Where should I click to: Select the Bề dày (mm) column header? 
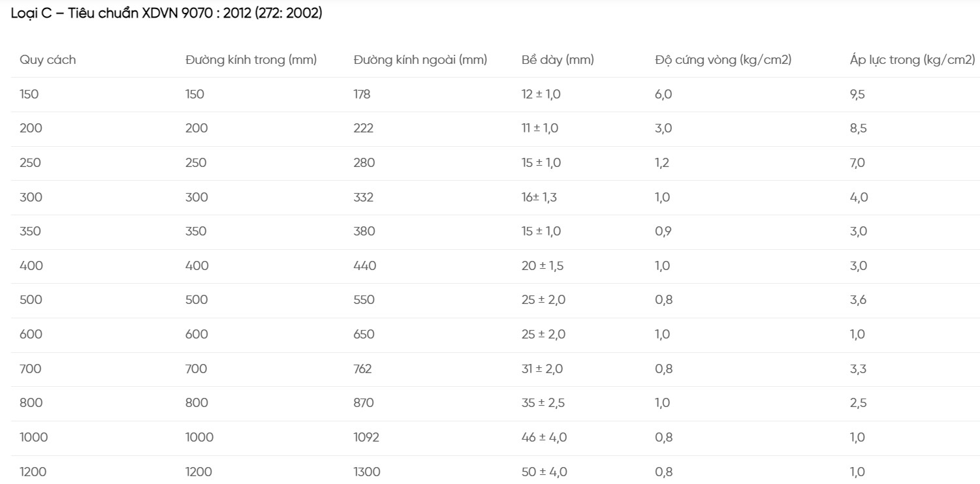point(558,60)
